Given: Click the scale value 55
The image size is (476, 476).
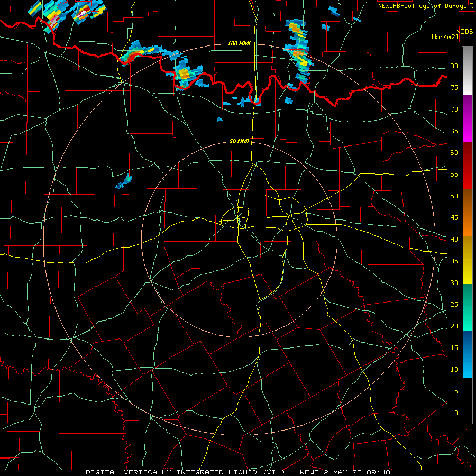Looking at the screenshot, I should [x=454, y=175].
